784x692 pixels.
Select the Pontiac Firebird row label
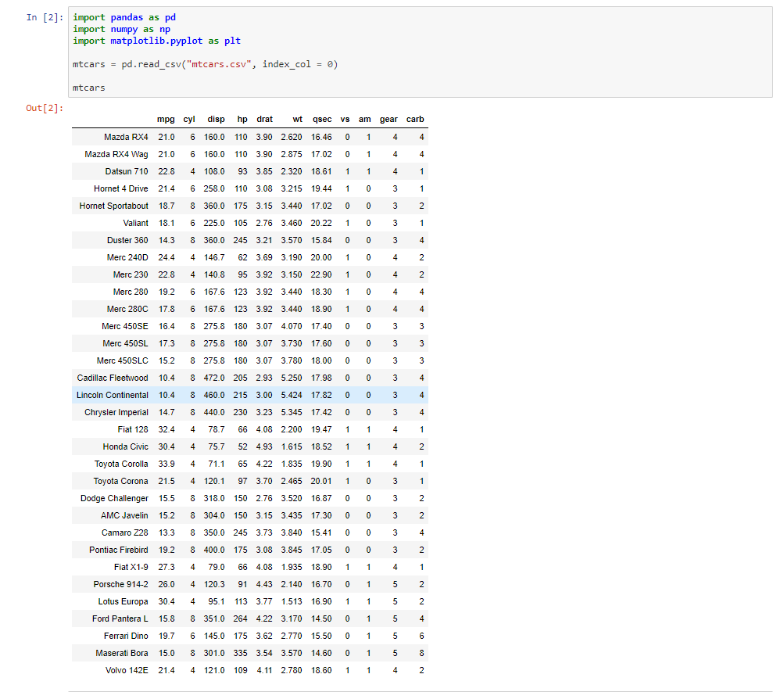(119, 550)
